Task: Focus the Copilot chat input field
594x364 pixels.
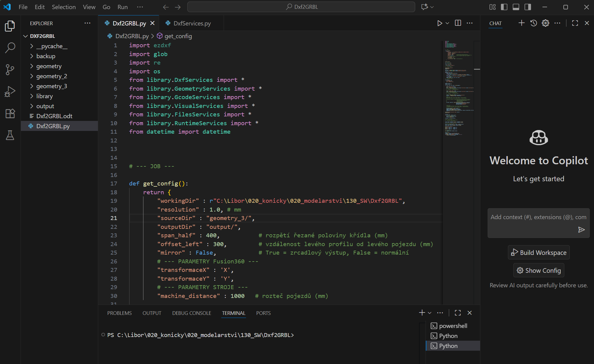Action: [533, 217]
